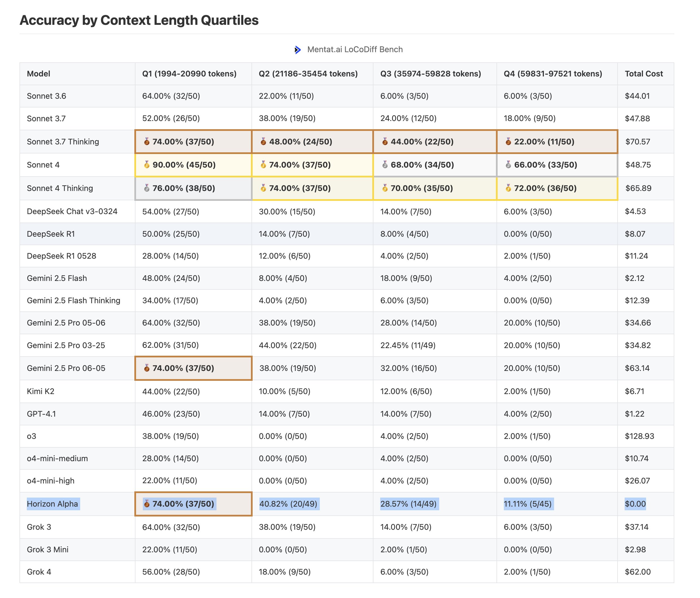The height and width of the screenshot is (598, 700).
Task: Click the Model column header
Action: [38, 74]
